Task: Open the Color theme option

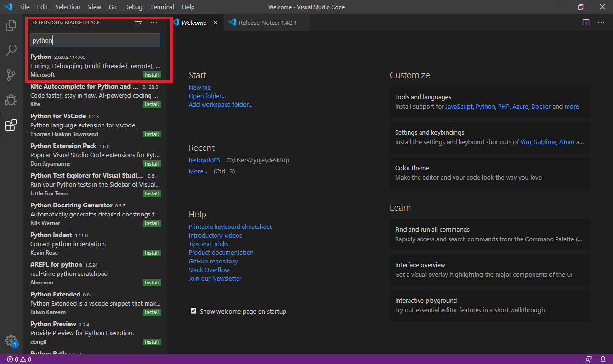Action: (490, 172)
